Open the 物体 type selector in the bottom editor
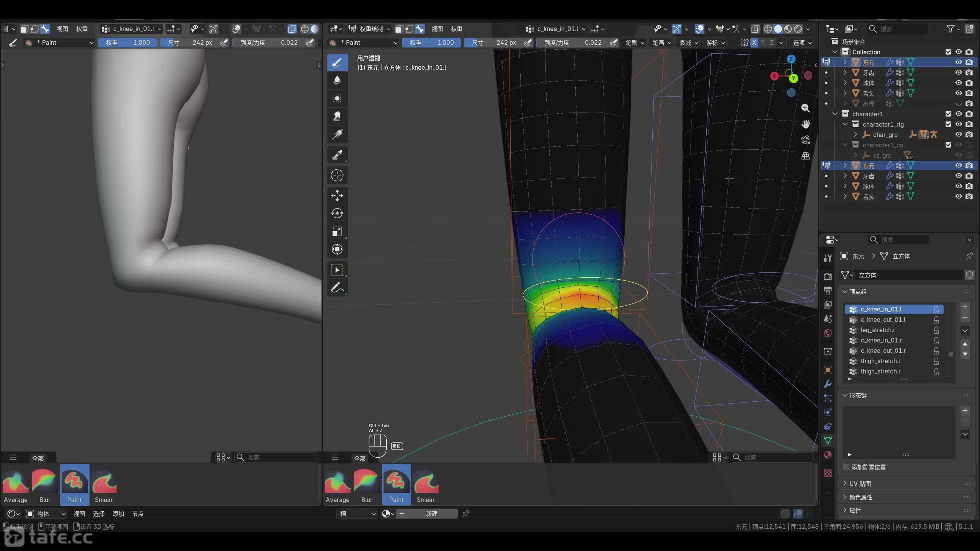The width and height of the screenshot is (980, 551). pos(46,514)
